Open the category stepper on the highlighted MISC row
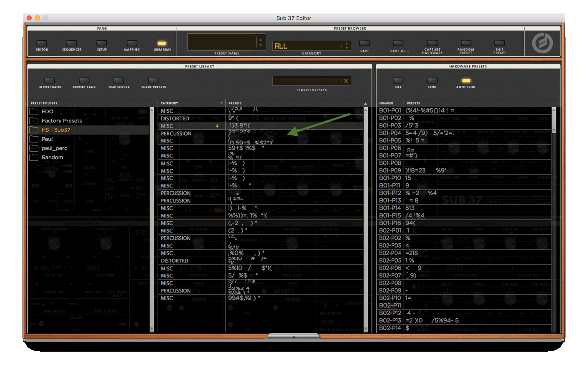 pos(217,126)
